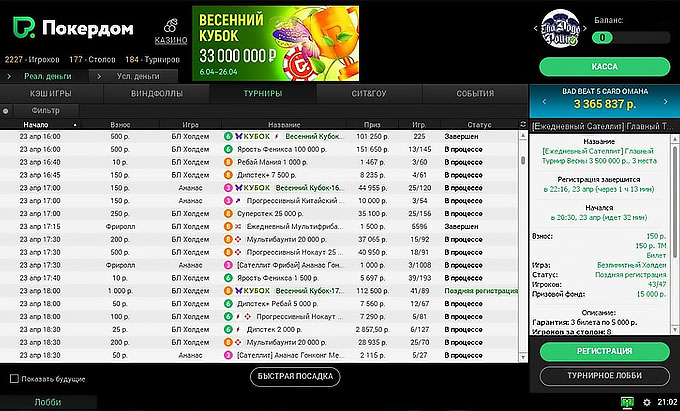Sort by the Начало column header
Screen dimensions: 680x411
40,125
